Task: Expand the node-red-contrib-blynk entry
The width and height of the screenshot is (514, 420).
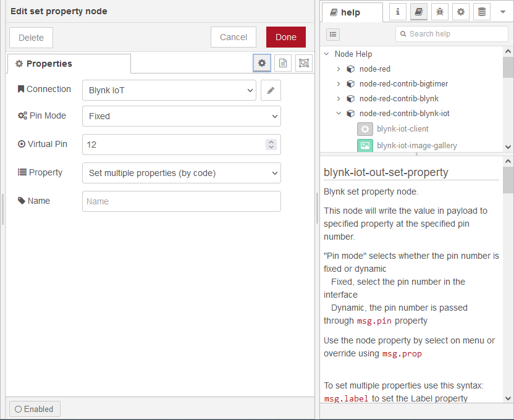Action: [339, 99]
